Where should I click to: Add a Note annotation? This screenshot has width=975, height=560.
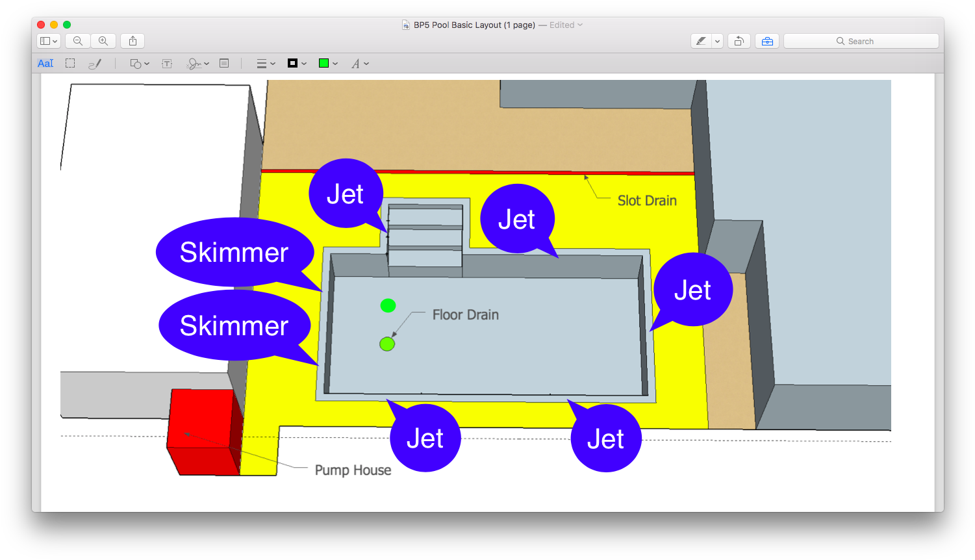pos(224,64)
